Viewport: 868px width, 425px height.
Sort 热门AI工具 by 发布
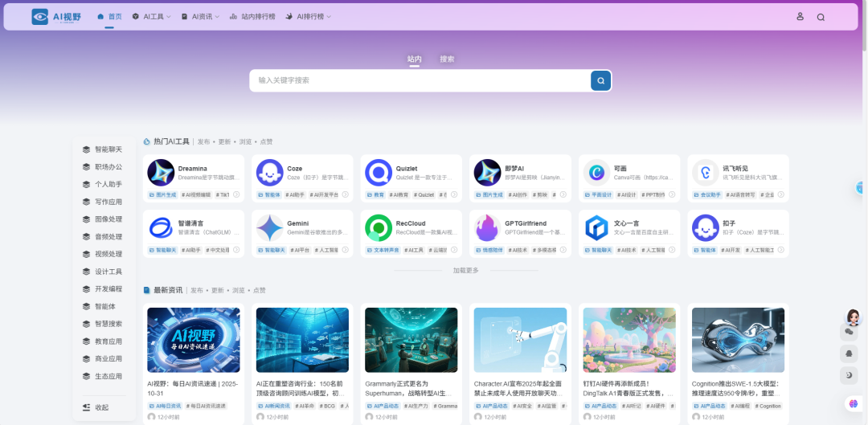pyautogui.click(x=203, y=141)
